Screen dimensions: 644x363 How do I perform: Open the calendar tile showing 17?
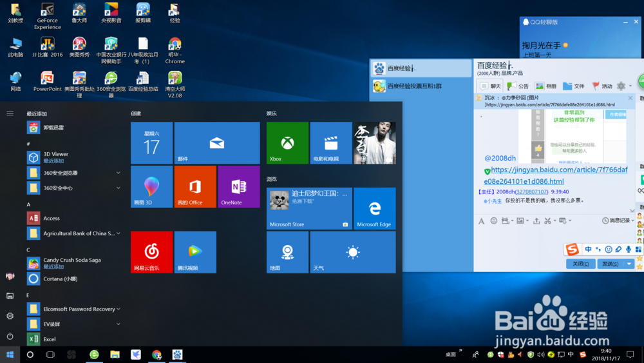click(x=151, y=142)
